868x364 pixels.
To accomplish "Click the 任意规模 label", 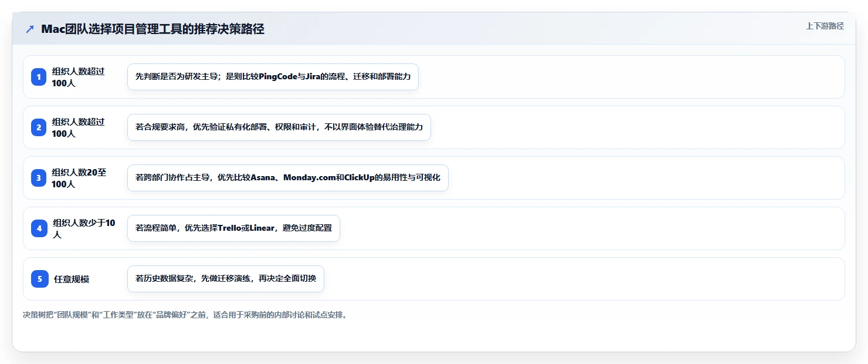I will 72,279.
